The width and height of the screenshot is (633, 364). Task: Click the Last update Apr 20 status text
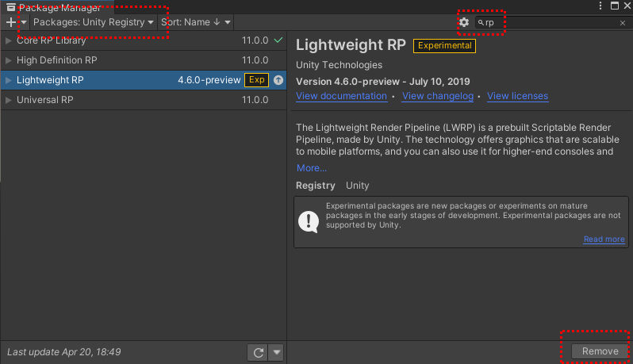[x=63, y=352]
